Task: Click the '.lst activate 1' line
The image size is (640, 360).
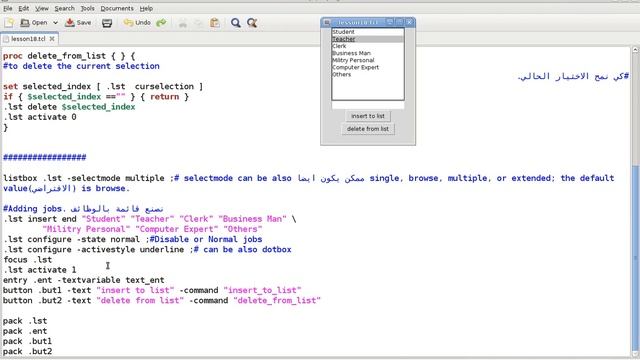Action: tap(40, 270)
